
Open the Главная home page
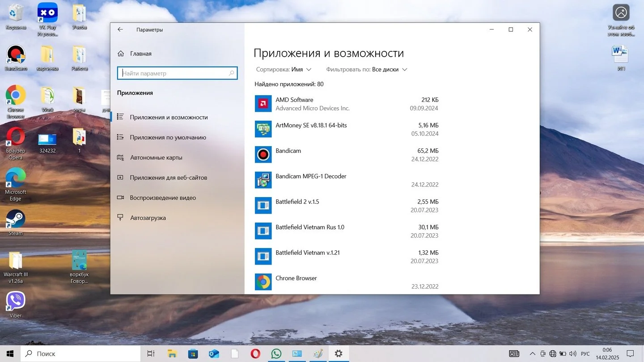point(135,54)
